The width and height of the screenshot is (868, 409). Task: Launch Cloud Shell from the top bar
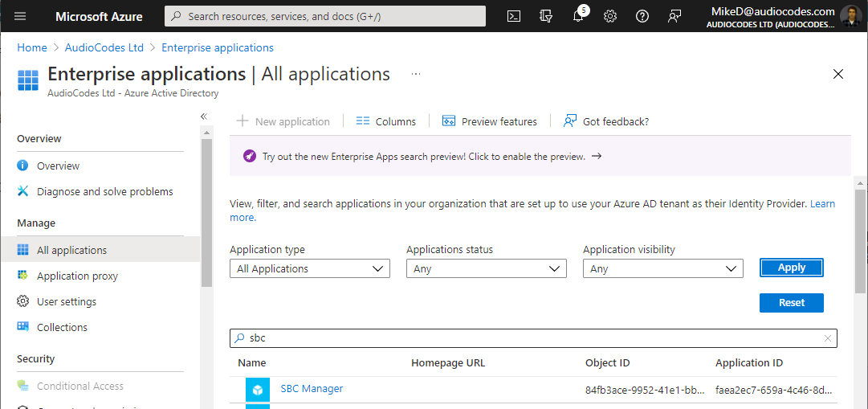coord(514,16)
